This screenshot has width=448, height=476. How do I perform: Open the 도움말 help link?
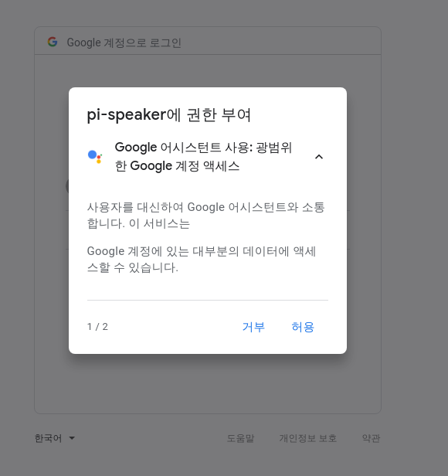pyautogui.click(x=240, y=438)
